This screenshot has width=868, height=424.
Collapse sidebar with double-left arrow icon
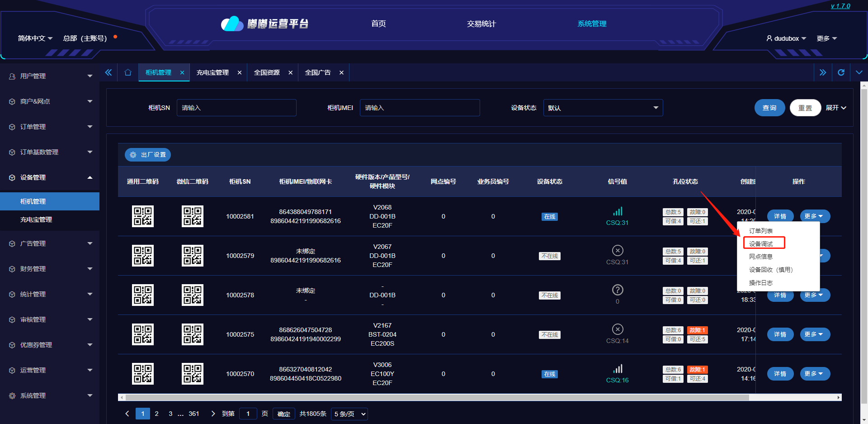(108, 72)
